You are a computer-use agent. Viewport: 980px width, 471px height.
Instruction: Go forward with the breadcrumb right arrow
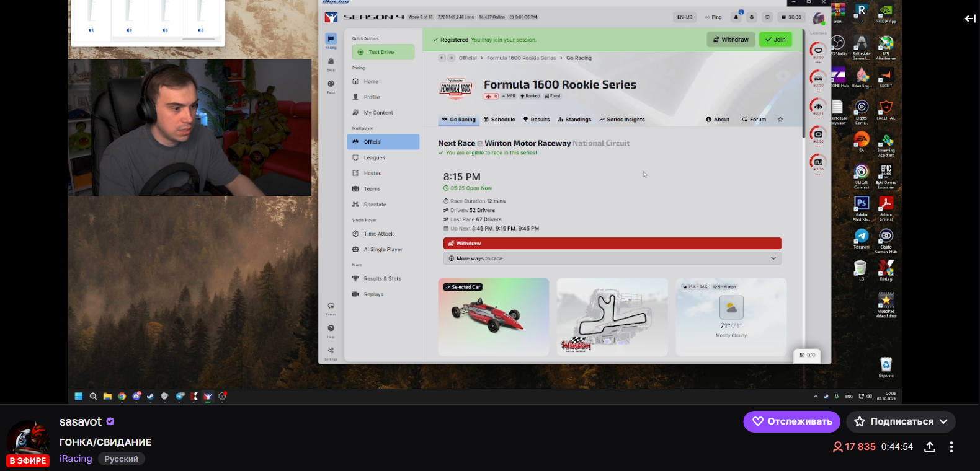[x=451, y=58]
